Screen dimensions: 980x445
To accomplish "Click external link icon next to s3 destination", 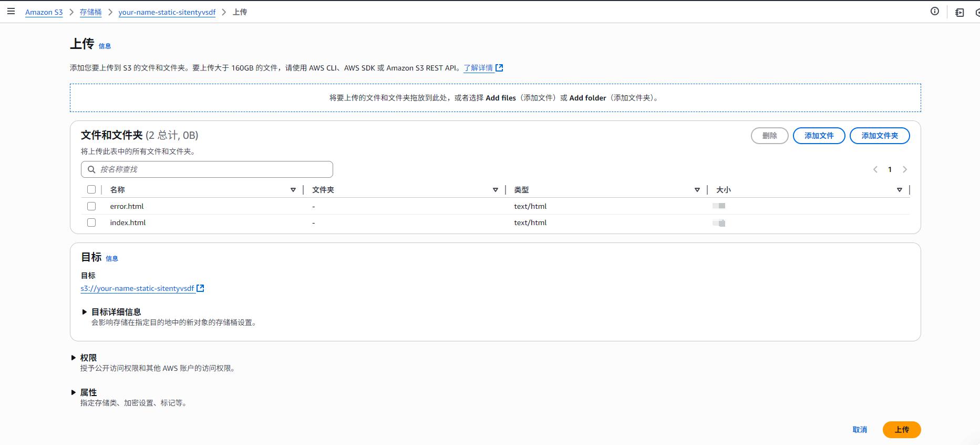I will click(x=200, y=288).
